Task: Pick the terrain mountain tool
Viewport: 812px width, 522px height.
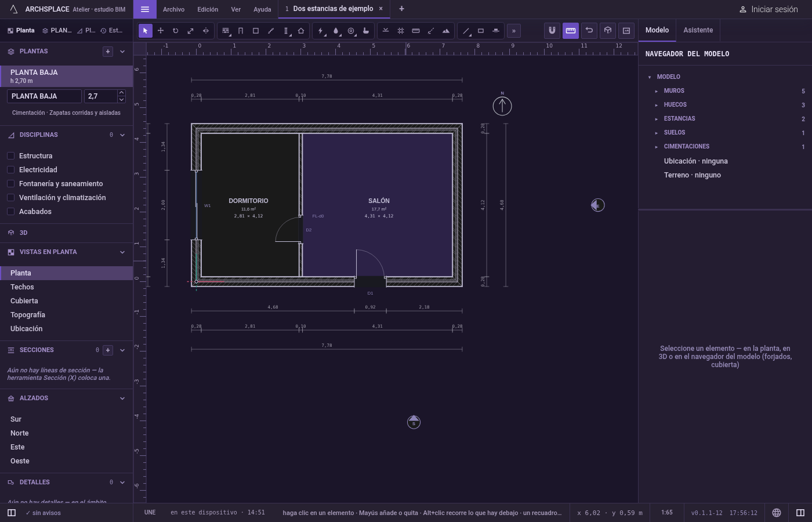Action: pyautogui.click(x=446, y=31)
